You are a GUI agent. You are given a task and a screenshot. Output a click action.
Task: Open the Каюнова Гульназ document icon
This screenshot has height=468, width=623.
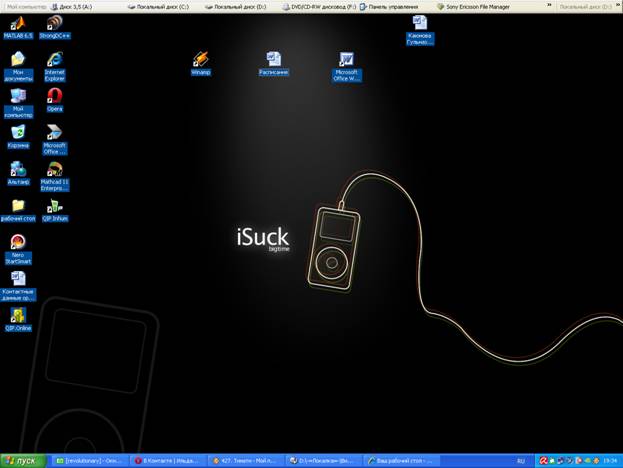(x=420, y=30)
